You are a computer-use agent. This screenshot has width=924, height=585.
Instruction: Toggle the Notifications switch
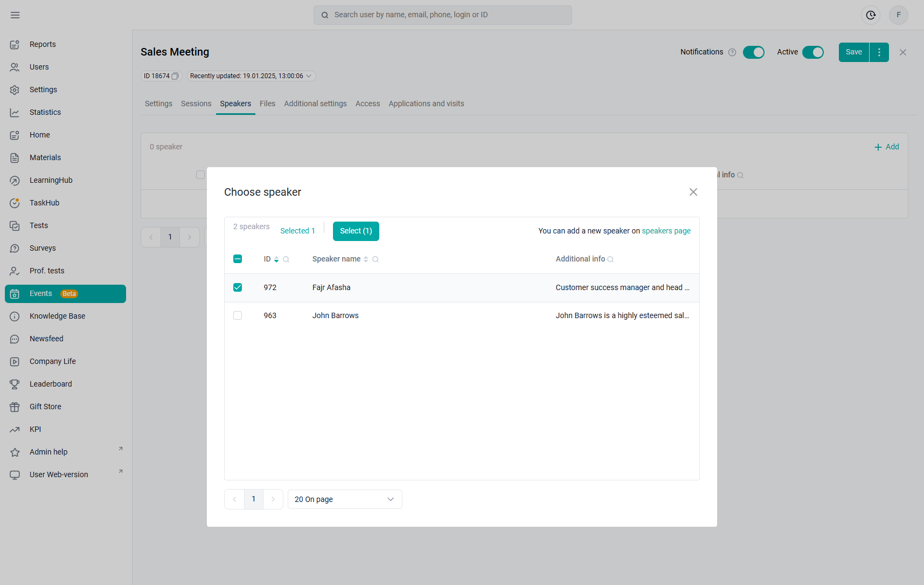(x=754, y=52)
